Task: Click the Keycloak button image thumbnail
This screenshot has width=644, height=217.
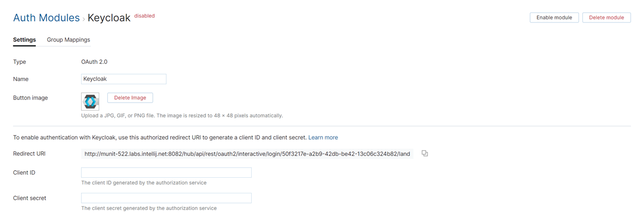Action: 90,101
